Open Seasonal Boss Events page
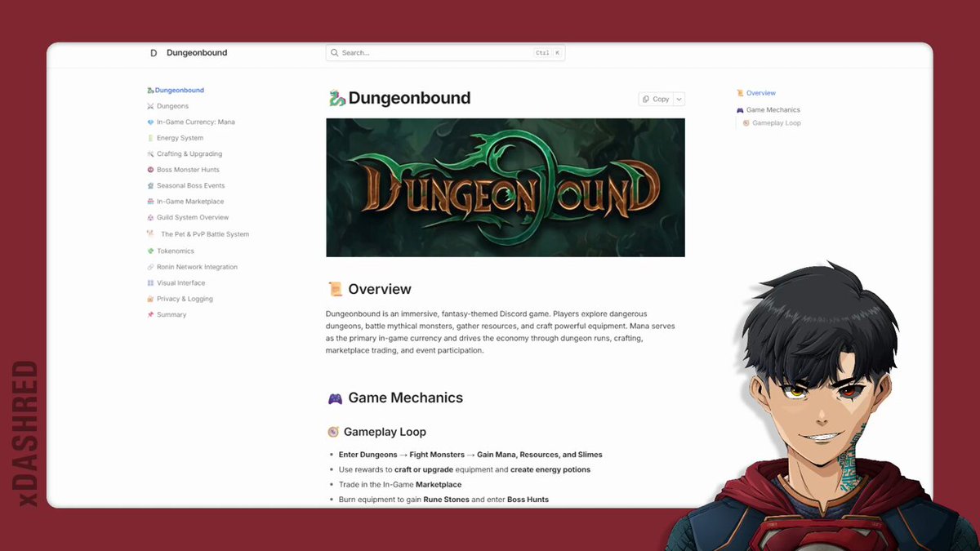The height and width of the screenshot is (551, 980). [x=190, y=186]
